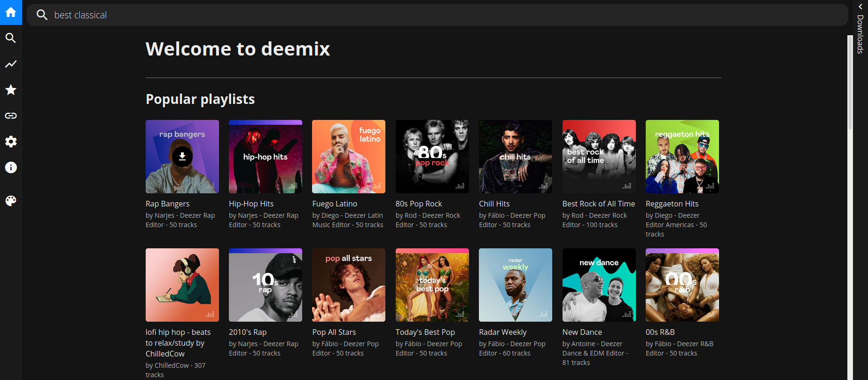This screenshot has height=380, width=868.
Task: Click the lofi hip hop ChilledCow title
Action: (x=178, y=343)
